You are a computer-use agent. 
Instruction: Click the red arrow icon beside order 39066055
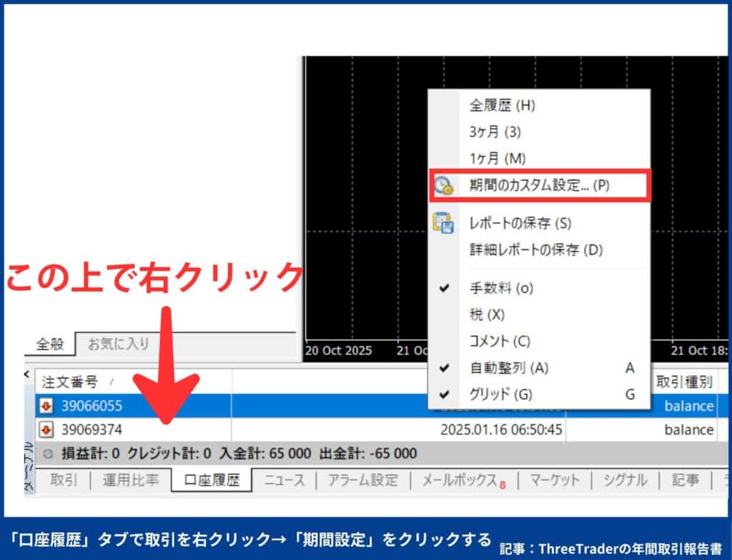coord(45,407)
